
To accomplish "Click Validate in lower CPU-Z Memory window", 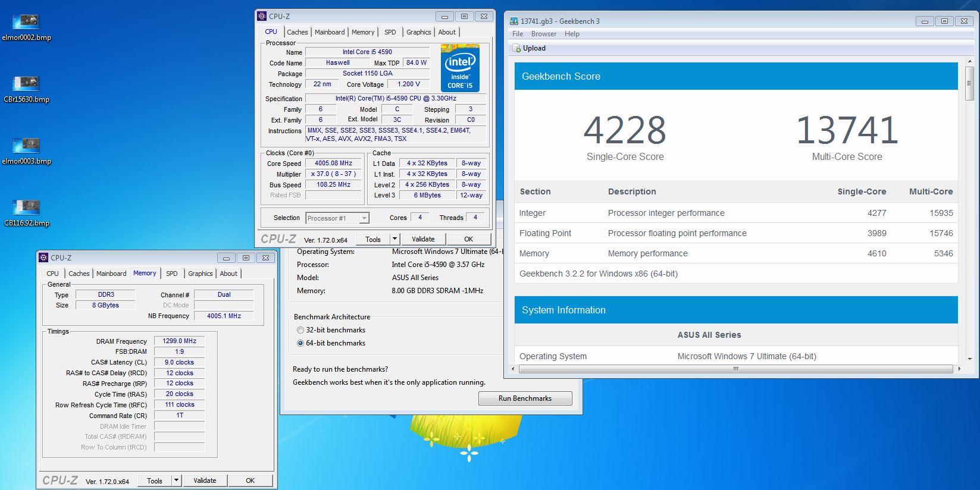I will pos(205,480).
